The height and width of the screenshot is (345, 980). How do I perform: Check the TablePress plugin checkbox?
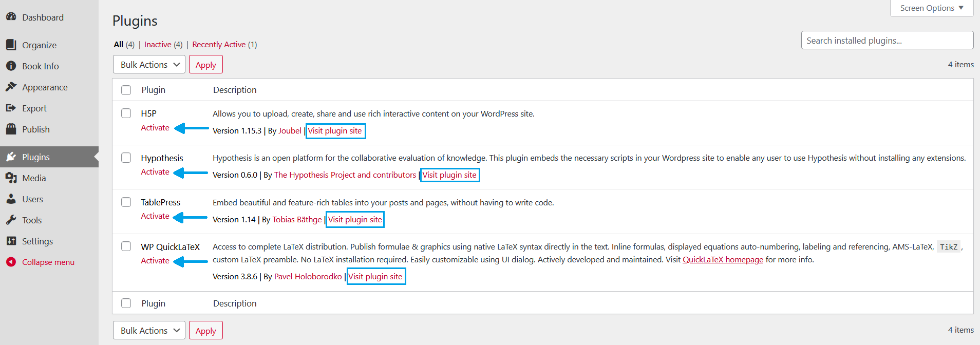[126, 202]
